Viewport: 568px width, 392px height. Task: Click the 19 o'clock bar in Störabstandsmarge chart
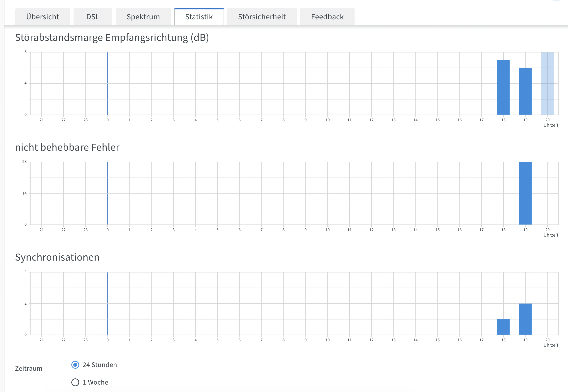[525, 91]
